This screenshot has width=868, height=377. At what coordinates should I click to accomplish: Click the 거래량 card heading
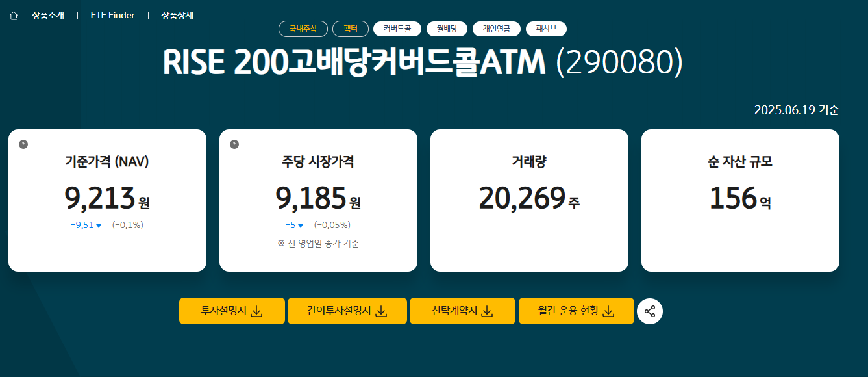tap(529, 162)
